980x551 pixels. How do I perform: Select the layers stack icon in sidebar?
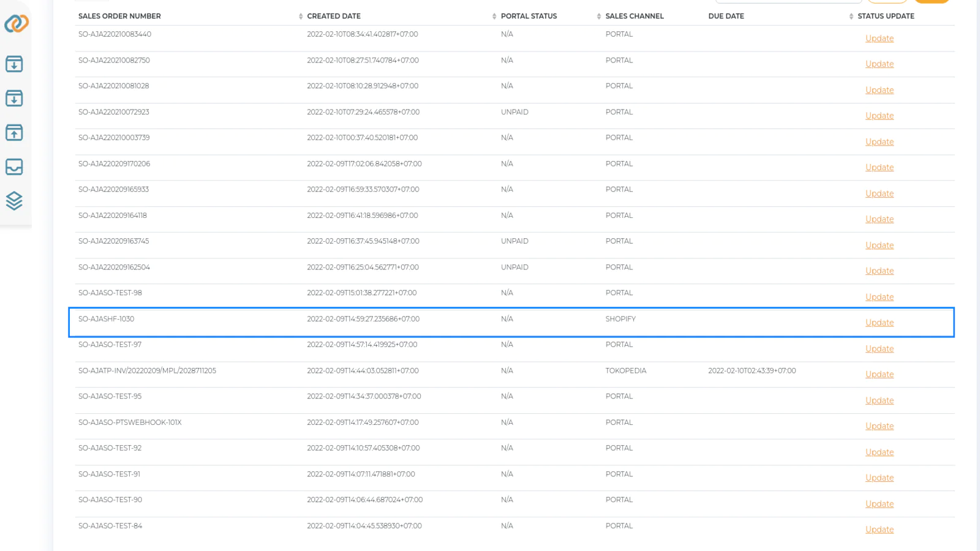pos(14,201)
